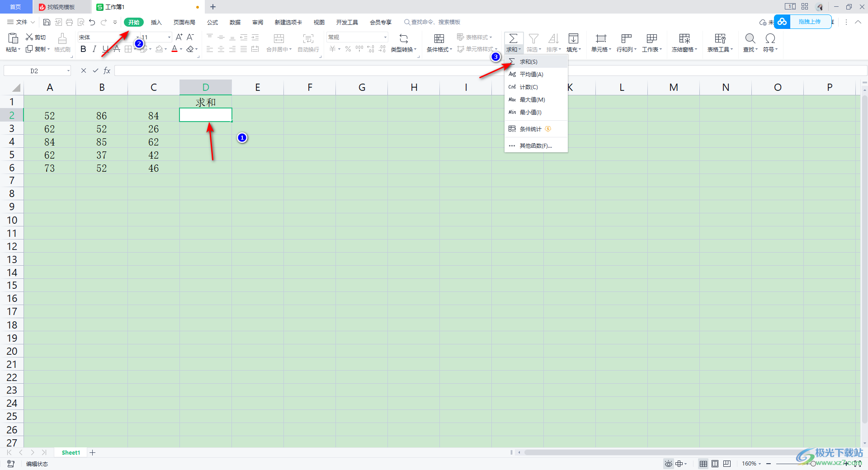Click the Print Preview icon
Screen dimensions: 868x470
(81, 22)
